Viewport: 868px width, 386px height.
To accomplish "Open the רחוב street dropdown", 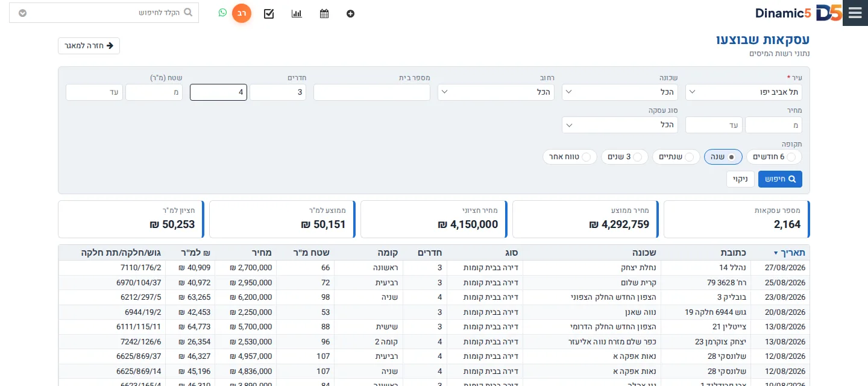I will tap(496, 92).
